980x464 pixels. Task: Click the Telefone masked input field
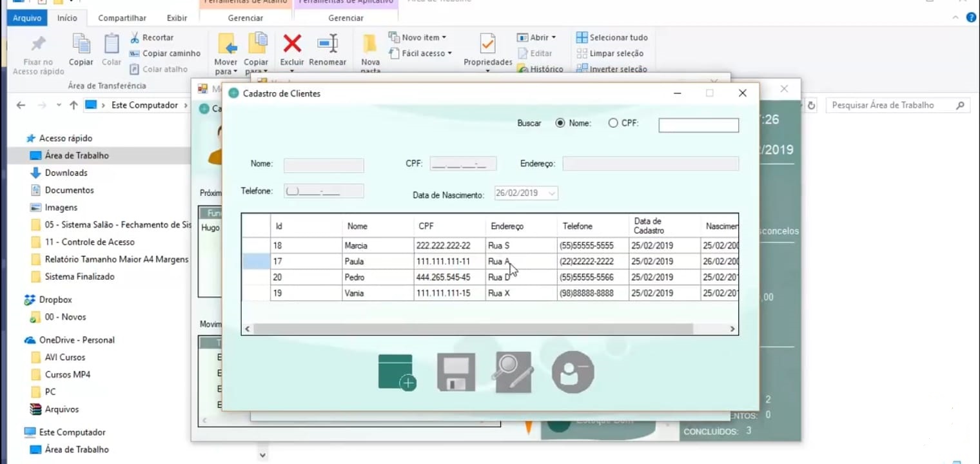pyautogui.click(x=324, y=191)
